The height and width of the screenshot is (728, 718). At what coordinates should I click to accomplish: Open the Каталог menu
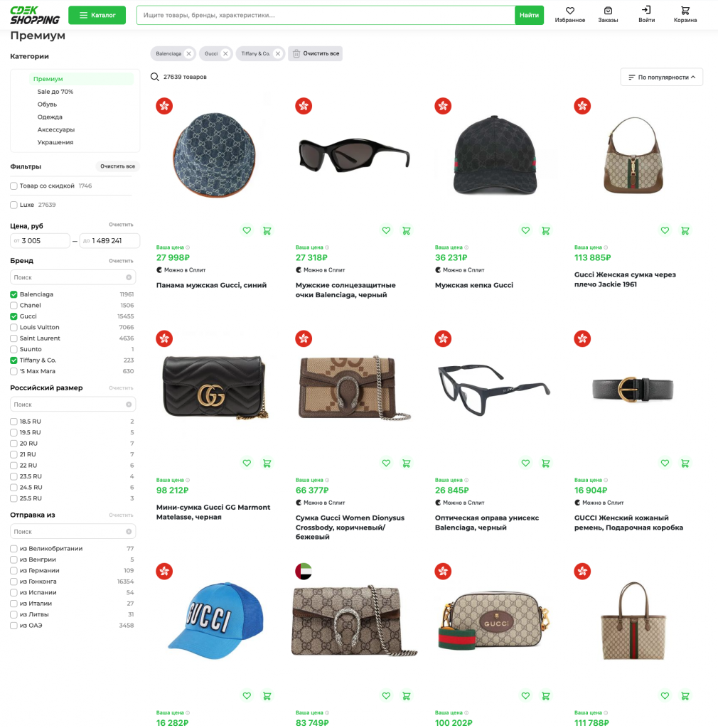(x=97, y=15)
